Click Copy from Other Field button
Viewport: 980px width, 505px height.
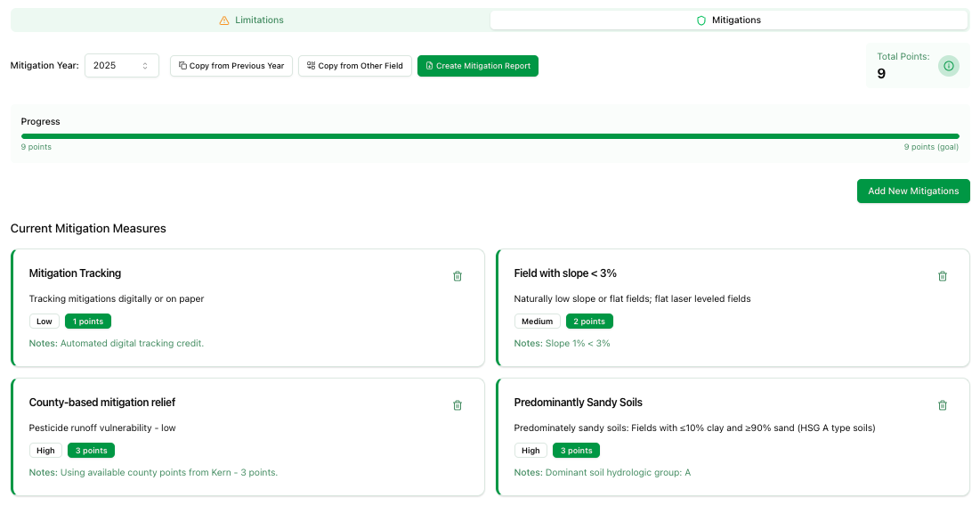click(x=355, y=66)
